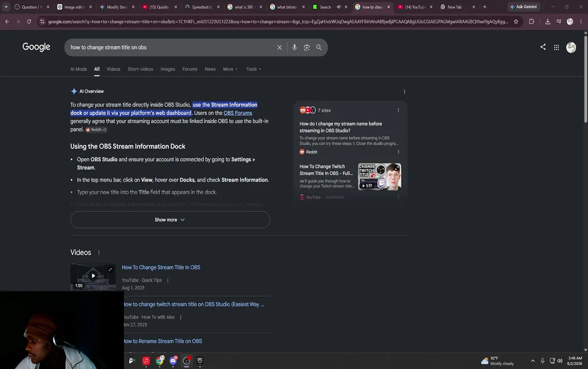Open How To Change Twitch Stream Title card
The width and height of the screenshot is (588, 369).
click(x=326, y=170)
